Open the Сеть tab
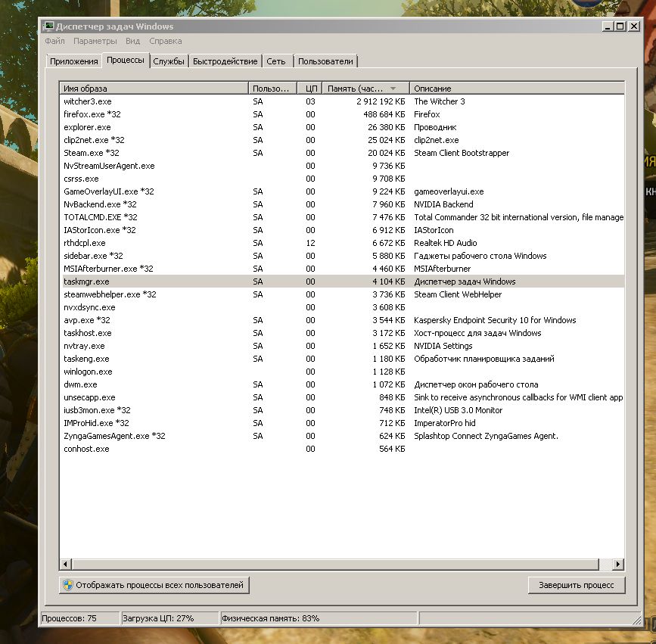The width and height of the screenshot is (656, 644). [x=276, y=61]
